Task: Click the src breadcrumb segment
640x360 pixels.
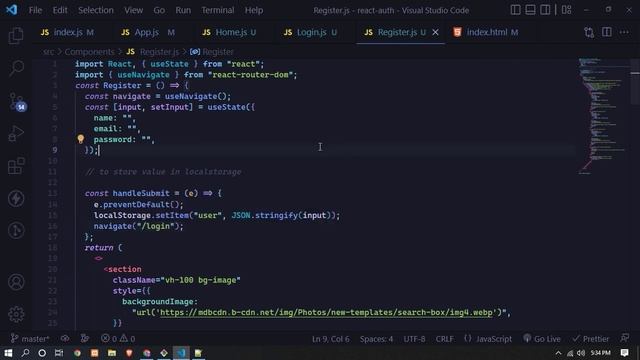Action: (x=48, y=52)
